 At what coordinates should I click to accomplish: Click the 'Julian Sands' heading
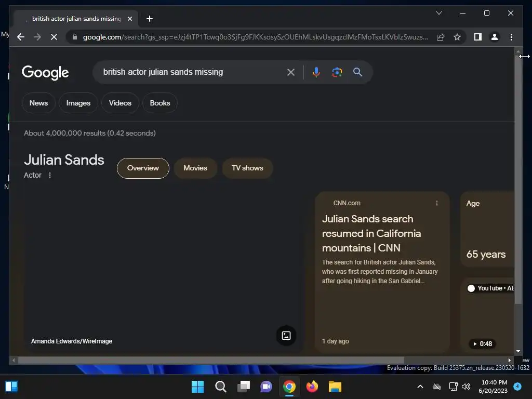tap(64, 160)
